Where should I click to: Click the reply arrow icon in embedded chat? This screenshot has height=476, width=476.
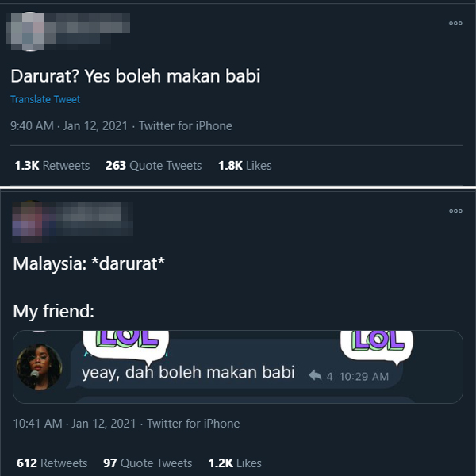[315, 376]
